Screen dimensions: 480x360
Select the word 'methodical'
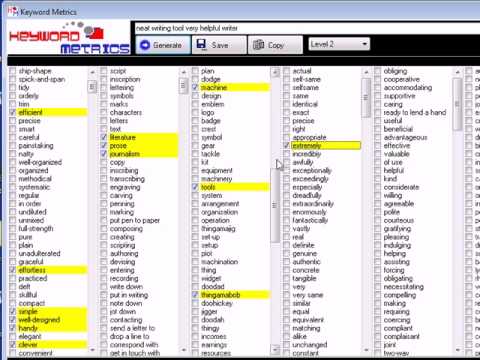[35, 179]
